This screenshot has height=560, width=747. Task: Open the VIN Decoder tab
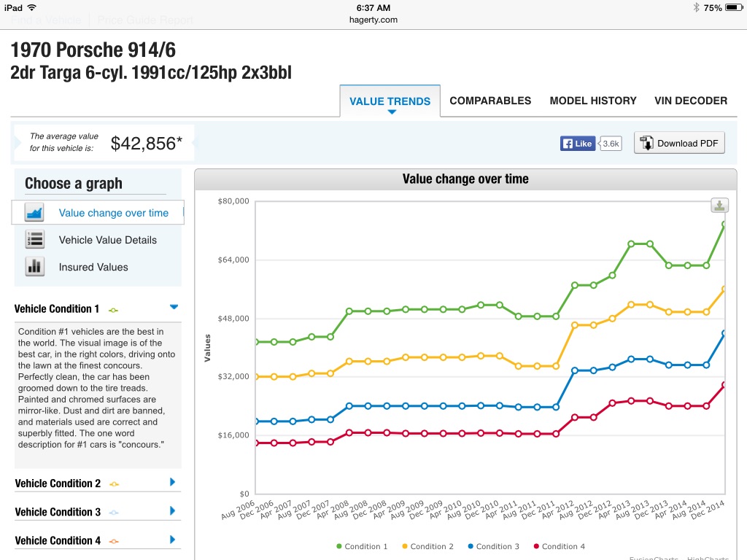690,101
